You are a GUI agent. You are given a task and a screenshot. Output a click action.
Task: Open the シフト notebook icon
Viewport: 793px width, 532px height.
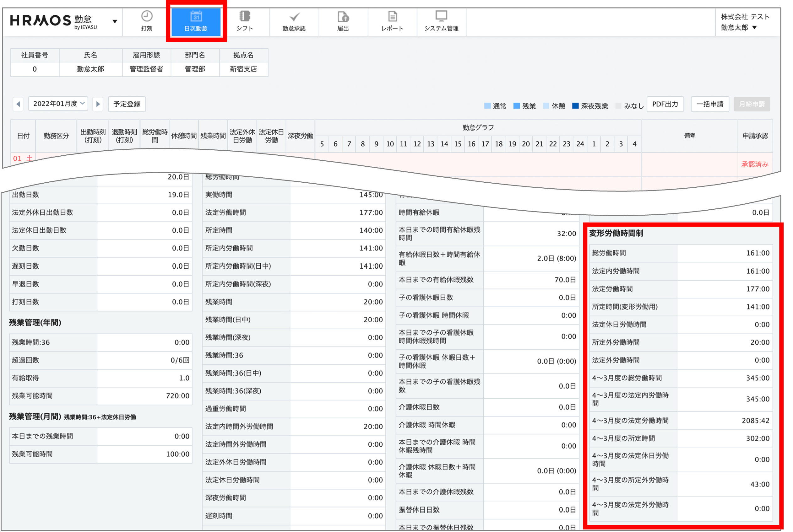coord(244,17)
